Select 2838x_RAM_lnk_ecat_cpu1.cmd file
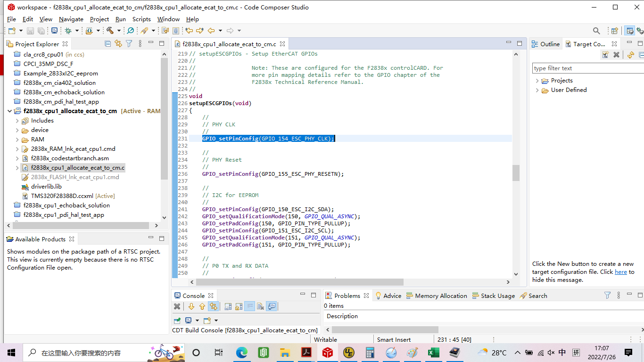Viewport: 644px width, 362px height. click(x=73, y=149)
